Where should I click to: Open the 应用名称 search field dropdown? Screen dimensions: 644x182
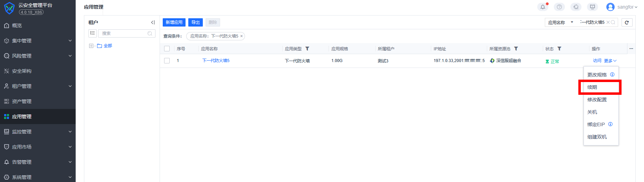point(560,22)
